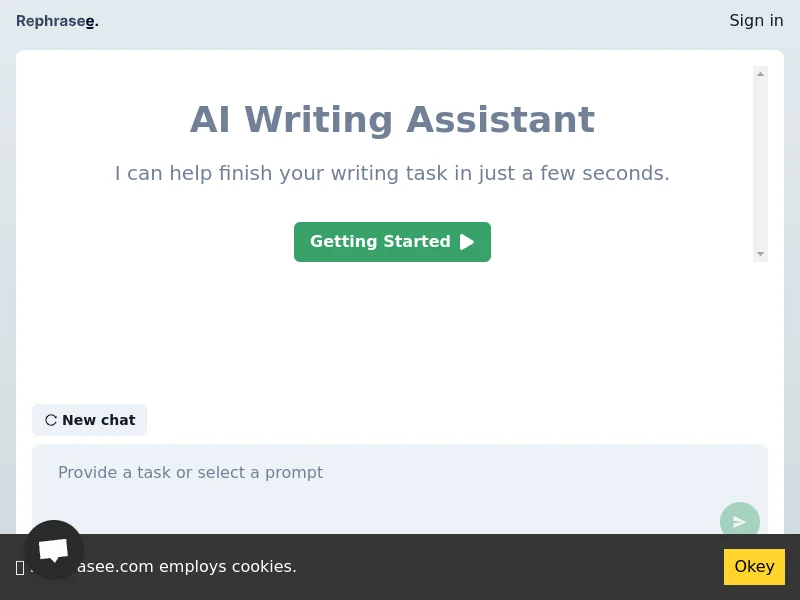
Task: Open the Sign in link
Action: [756, 21]
